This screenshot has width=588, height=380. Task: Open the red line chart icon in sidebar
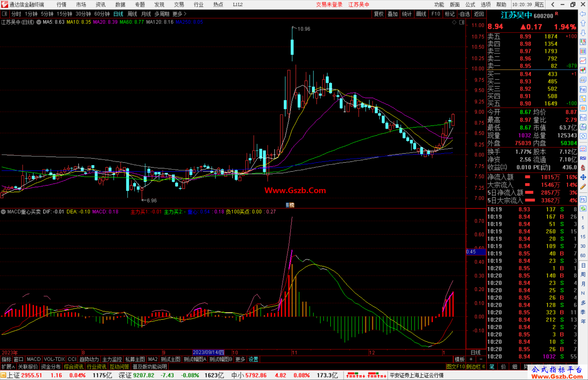coord(583,61)
